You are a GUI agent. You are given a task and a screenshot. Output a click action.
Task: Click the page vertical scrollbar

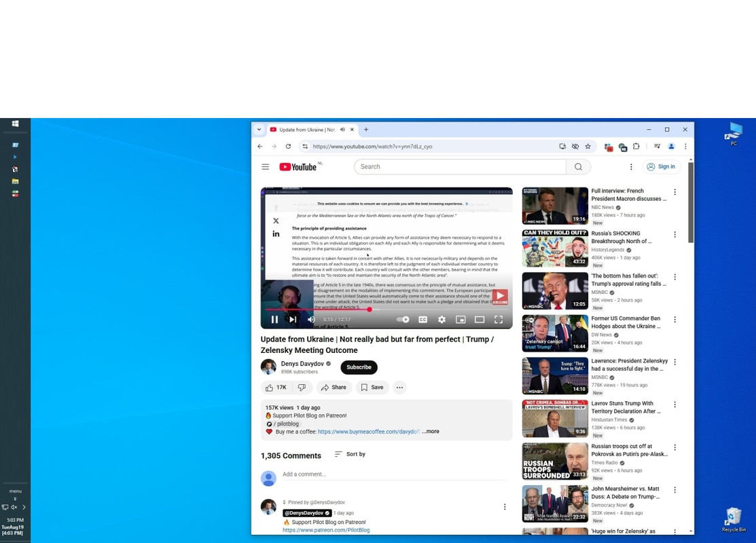[x=691, y=202]
